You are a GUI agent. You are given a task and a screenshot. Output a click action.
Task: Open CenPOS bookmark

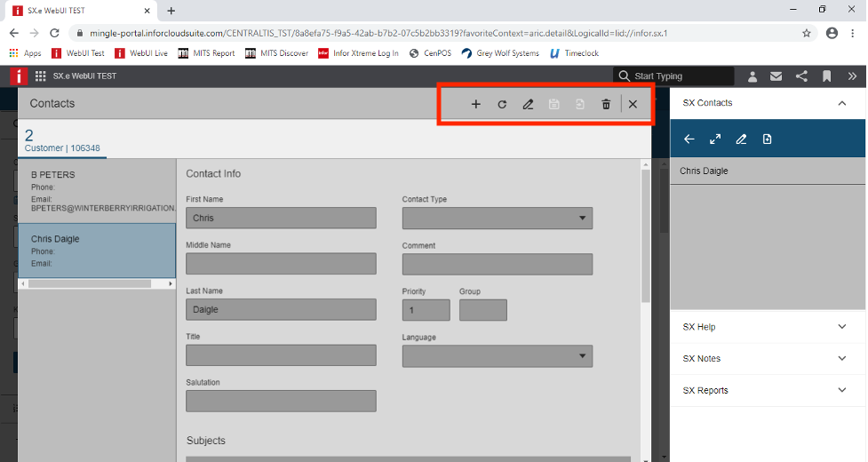tap(430, 53)
